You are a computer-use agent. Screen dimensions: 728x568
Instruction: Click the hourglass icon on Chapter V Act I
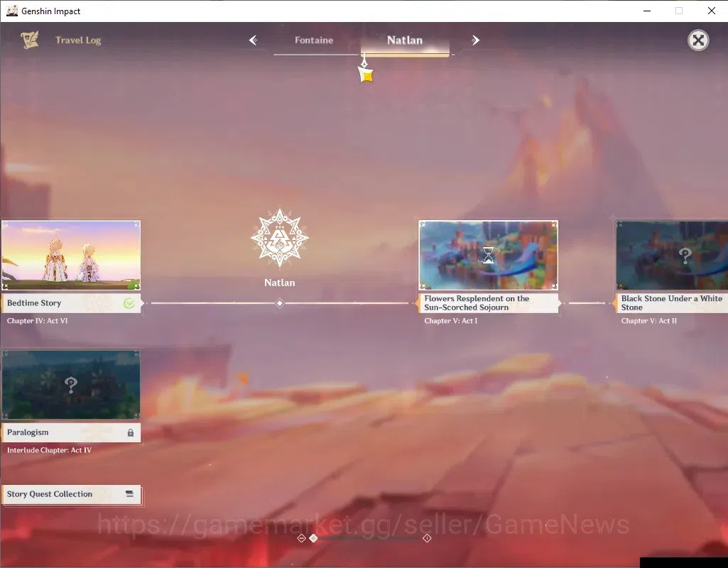(x=488, y=255)
